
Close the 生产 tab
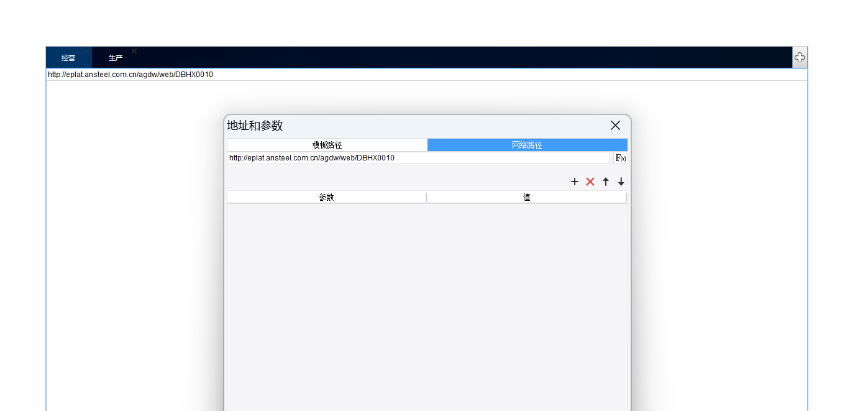pos(134,51)
